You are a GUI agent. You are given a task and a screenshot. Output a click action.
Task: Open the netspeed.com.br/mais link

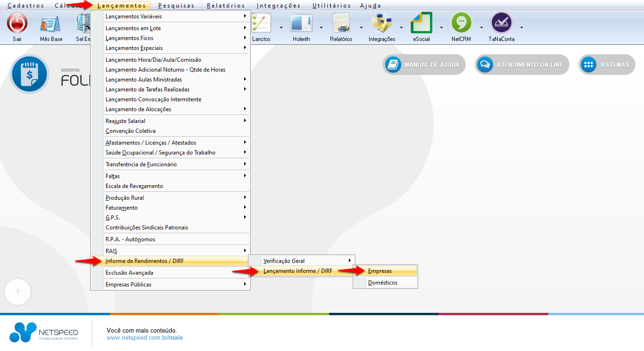[x=145, y=338]
